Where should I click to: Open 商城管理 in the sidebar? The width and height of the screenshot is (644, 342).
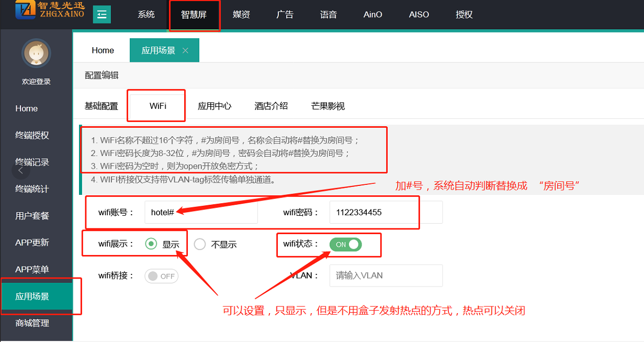pos(32,323)
